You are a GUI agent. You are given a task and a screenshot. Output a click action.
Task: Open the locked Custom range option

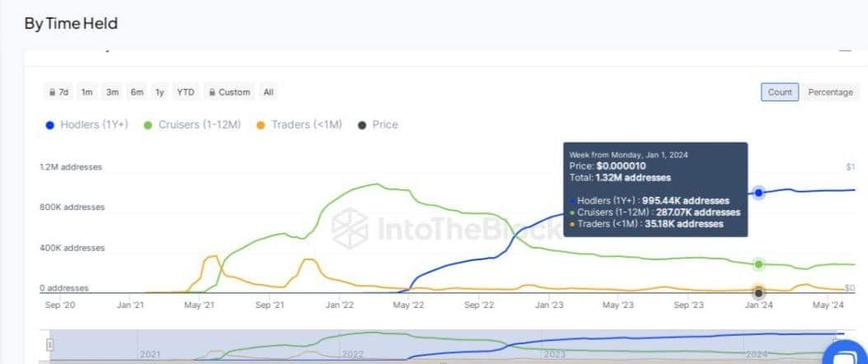(230, 92)
